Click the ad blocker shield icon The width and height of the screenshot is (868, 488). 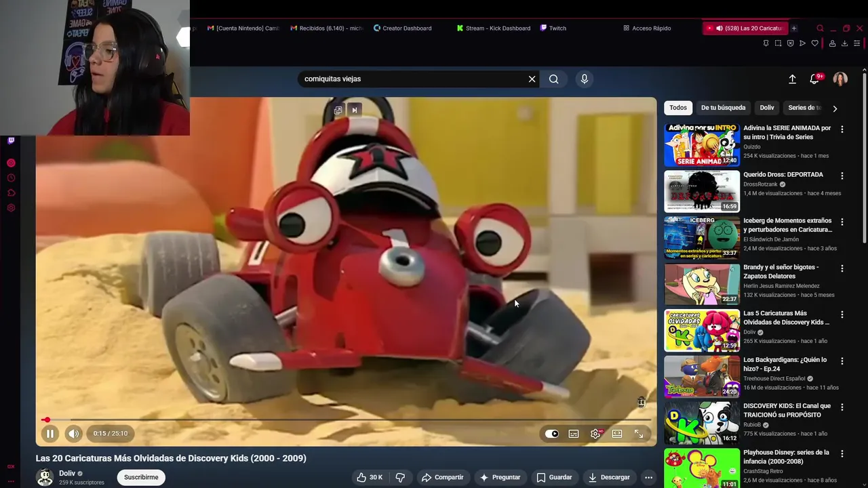[791, 43]
